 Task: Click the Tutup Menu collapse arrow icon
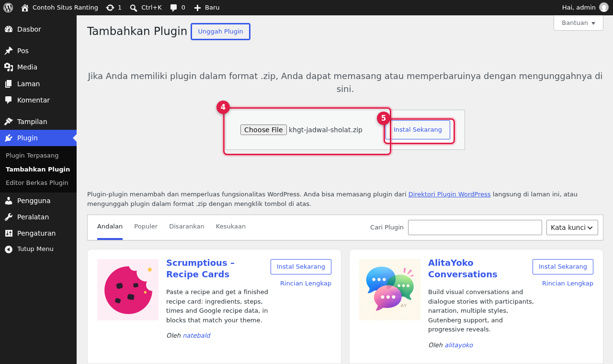[x=9, y=249]
